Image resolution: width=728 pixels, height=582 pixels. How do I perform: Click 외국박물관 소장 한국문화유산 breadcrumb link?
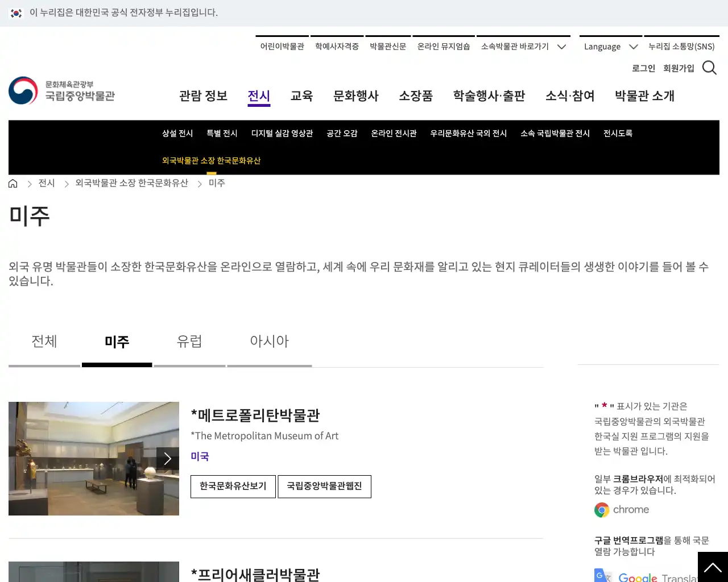coord(131,183)
